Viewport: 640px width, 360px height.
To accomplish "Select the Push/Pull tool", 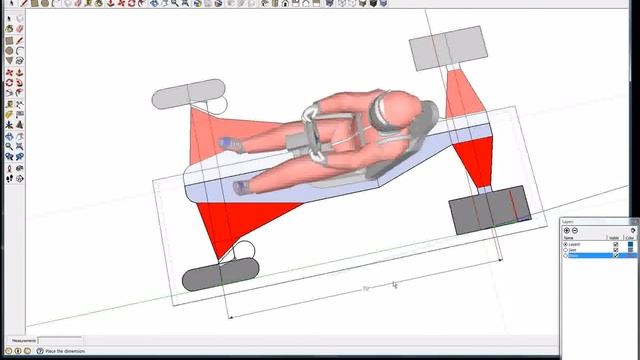I will (20, 73).
